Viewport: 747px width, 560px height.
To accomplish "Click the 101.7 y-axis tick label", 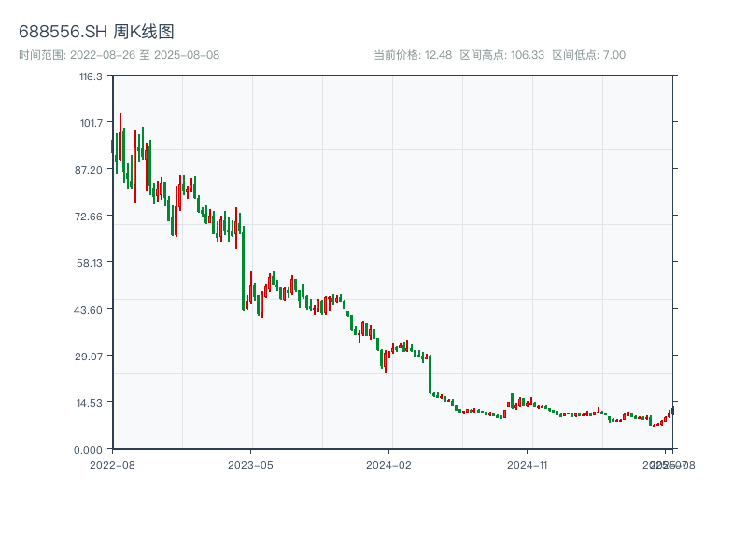I will point(91,123).
